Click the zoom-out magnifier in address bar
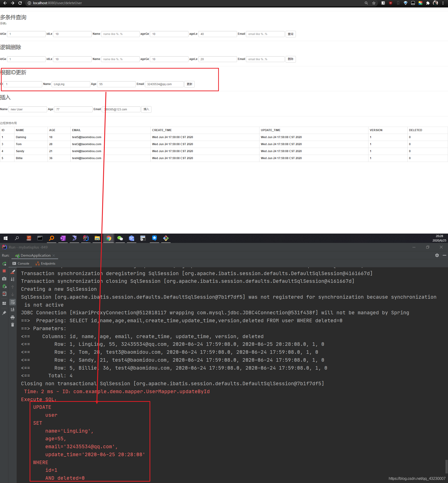 (366, 3)
